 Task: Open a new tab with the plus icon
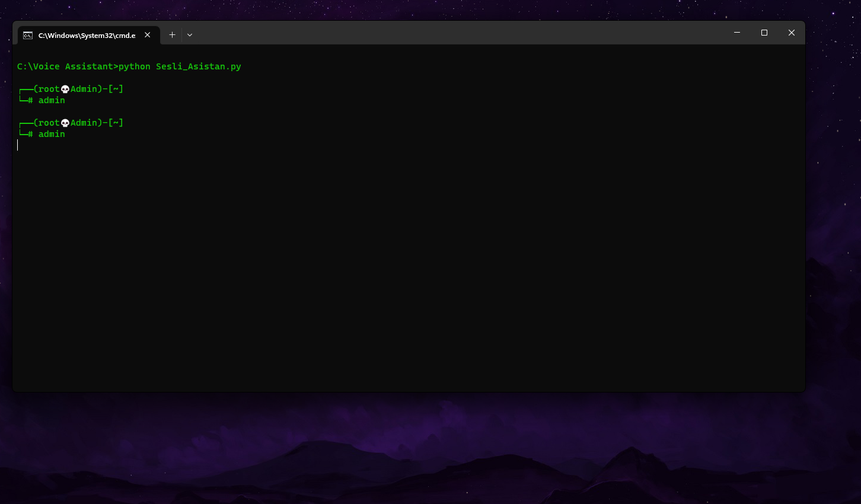tap(172, 34)
